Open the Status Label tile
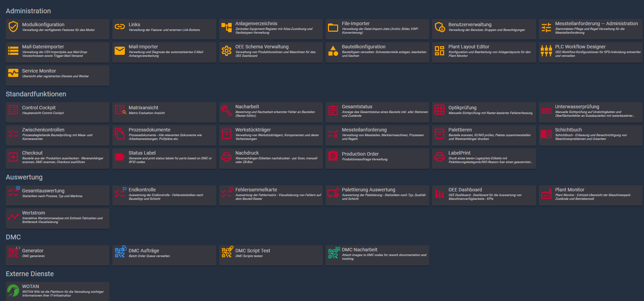Screen dimensions: 644x301 coord(164,159)
